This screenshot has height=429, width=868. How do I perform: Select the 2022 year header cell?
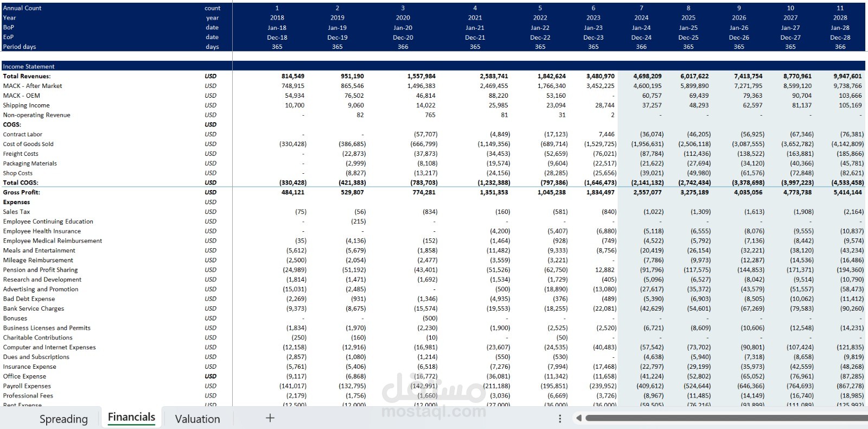pyautogui.click(x=540, y=18)
